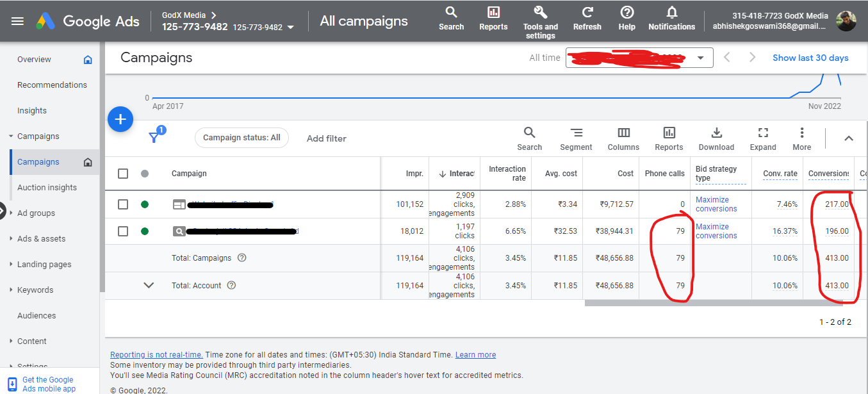Viewport: 868px width, 394px height.
Task: Collapse the chart with up chevron
Action: tap(848, 138)
